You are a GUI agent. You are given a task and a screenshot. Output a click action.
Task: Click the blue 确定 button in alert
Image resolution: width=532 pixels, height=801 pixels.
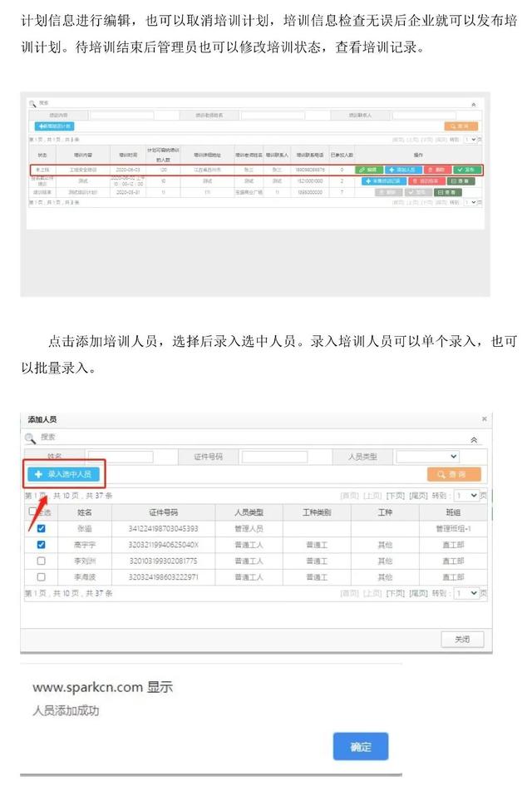coord(361,746)
